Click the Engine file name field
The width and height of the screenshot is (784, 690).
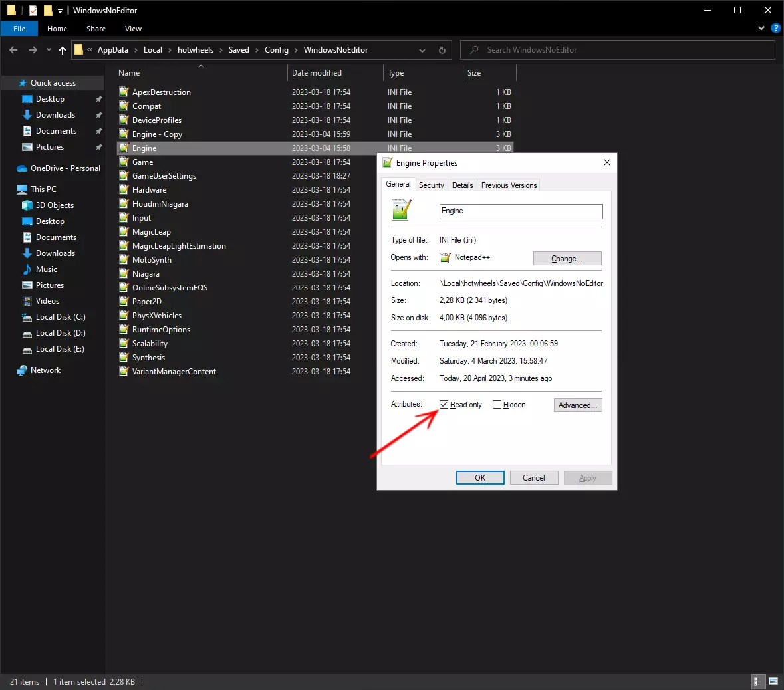coord(521,211)
